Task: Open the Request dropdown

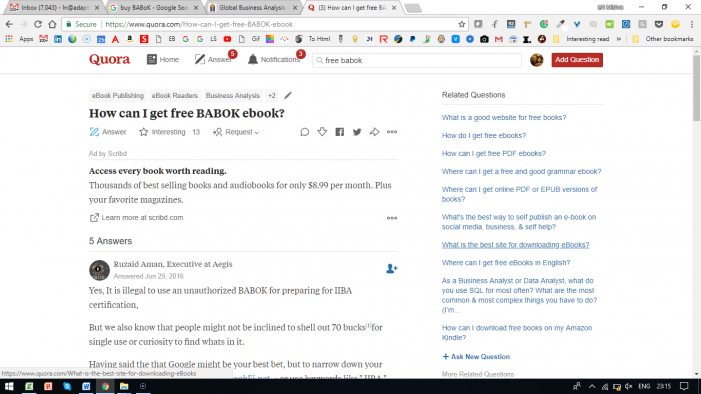Action: [x=236, y=132]
